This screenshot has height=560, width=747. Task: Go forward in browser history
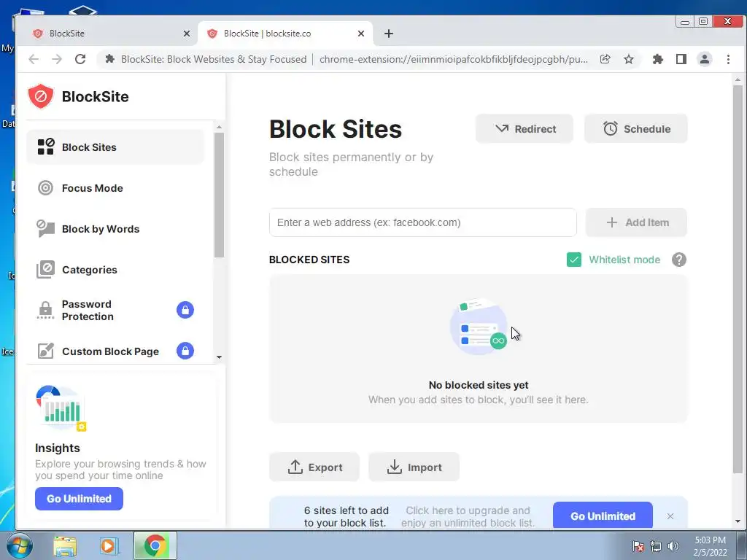57,59
